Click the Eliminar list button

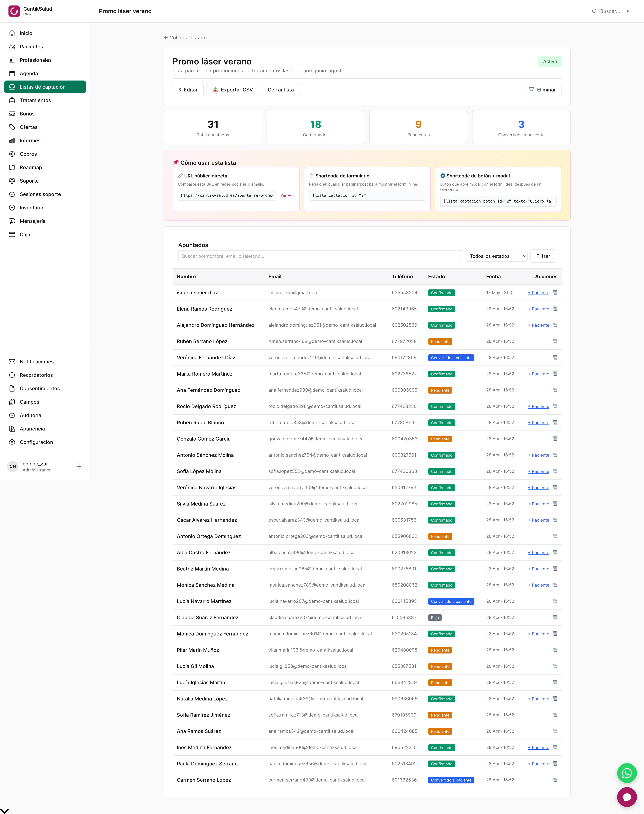(542, 90)
